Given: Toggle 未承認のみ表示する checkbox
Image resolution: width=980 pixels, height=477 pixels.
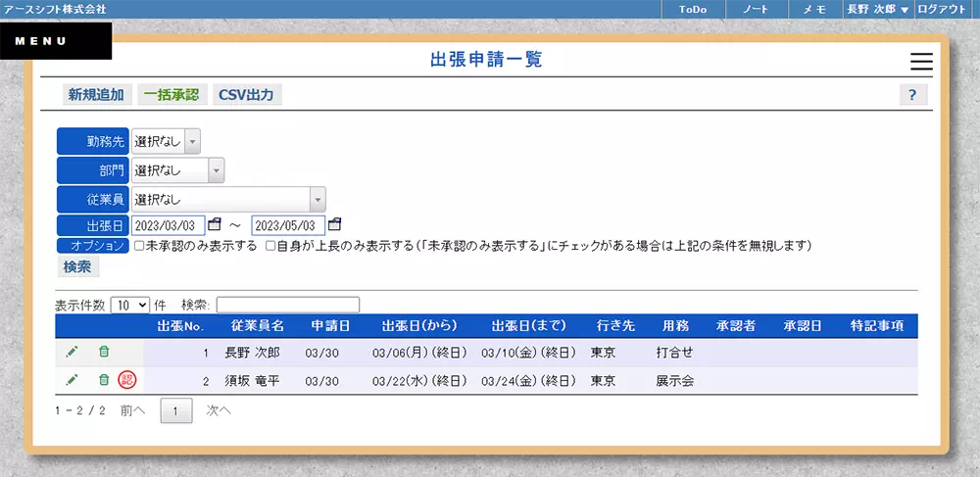Looking at the screenshot, I should coord(139,246).
